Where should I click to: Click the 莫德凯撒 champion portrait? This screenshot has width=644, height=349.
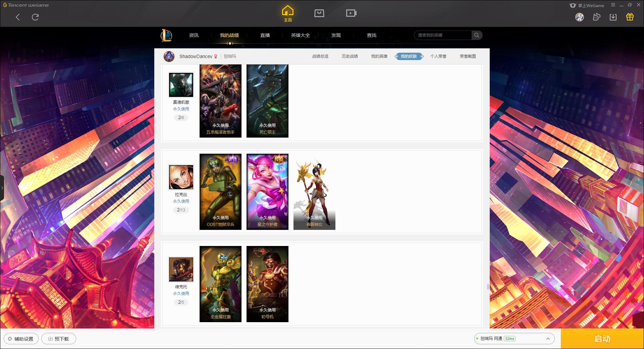(x=181, y=85)
